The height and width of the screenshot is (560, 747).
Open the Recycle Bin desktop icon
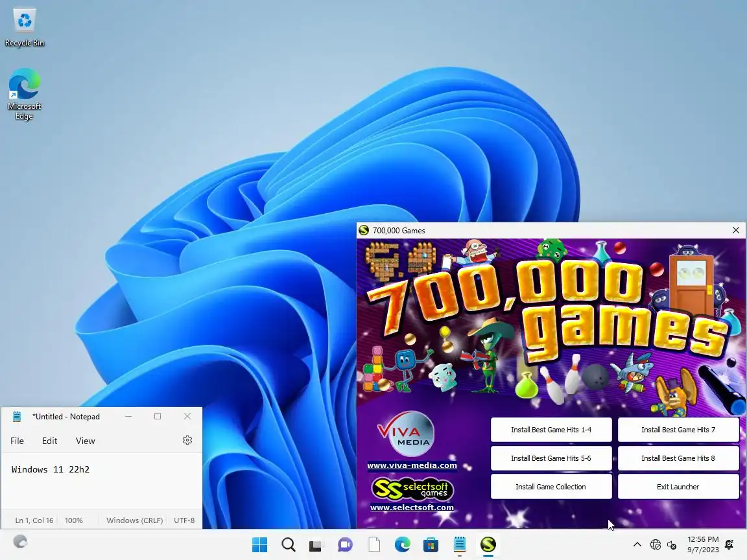click(24, 28)
